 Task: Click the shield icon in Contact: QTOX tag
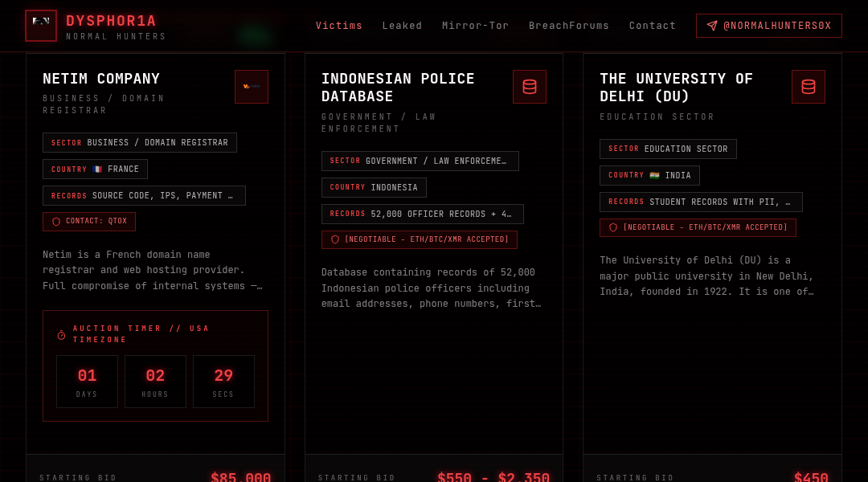(x=56, y=222)
